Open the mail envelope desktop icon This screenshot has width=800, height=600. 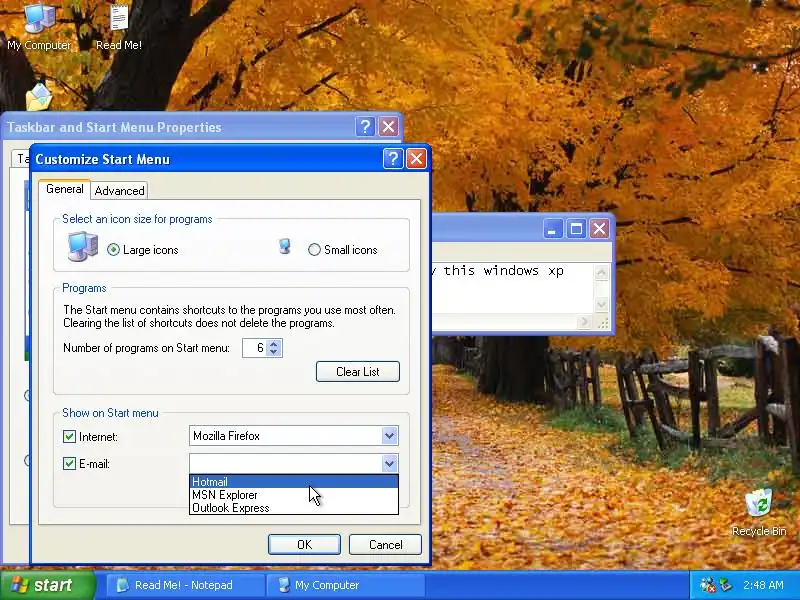tap(38, 96)
